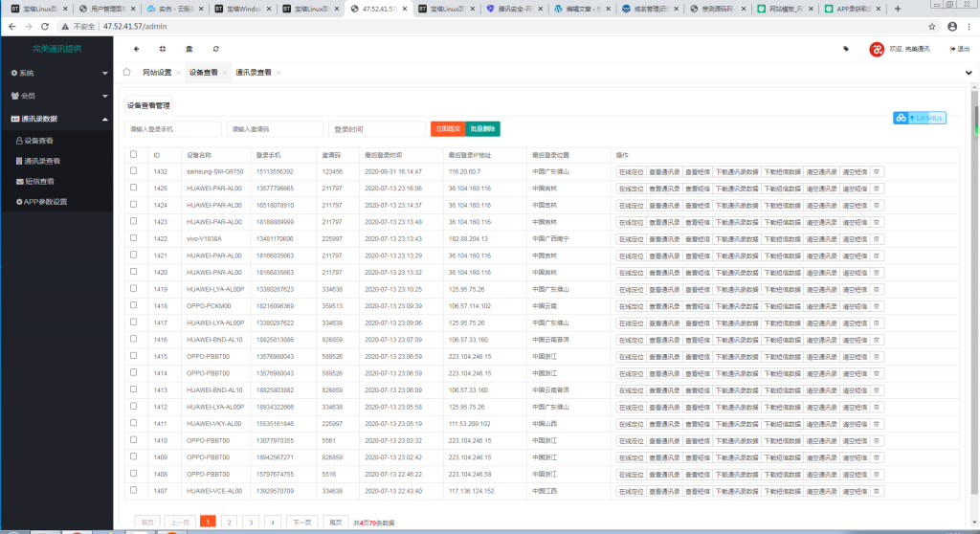Click the tag icon near the user avatar
Screen dimensions: 980x534
(845, 49)
